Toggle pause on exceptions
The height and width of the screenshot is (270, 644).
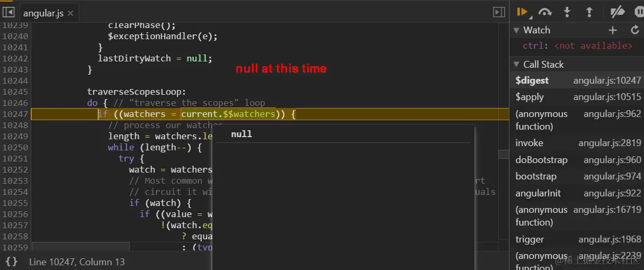pyautogui.click(x=638, y=12)
